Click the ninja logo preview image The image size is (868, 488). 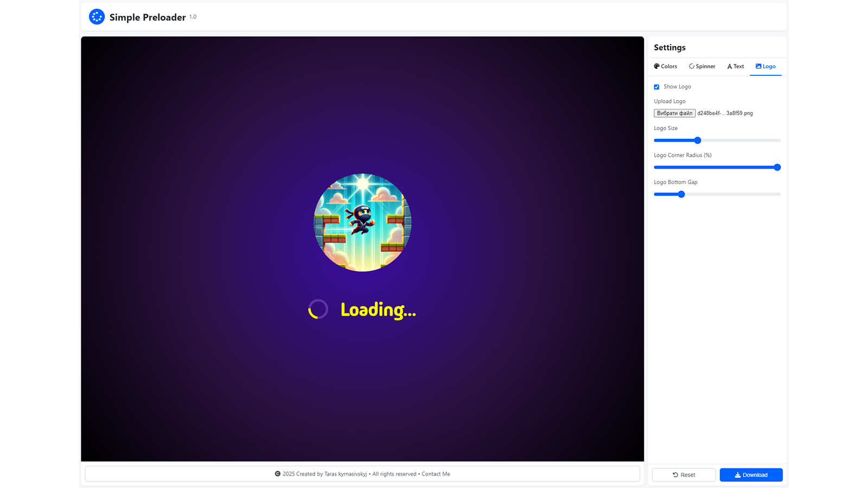pos(362,223)
